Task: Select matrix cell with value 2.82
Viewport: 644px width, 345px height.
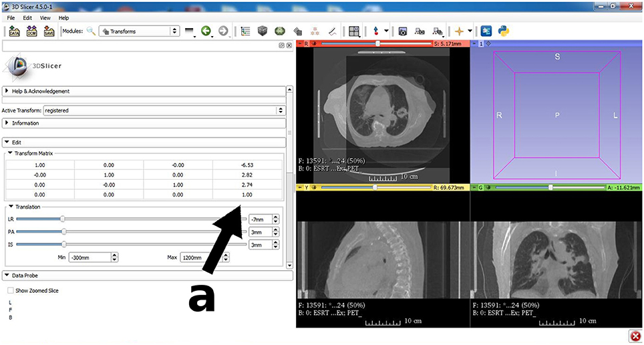Action: [x=247, y=175]
